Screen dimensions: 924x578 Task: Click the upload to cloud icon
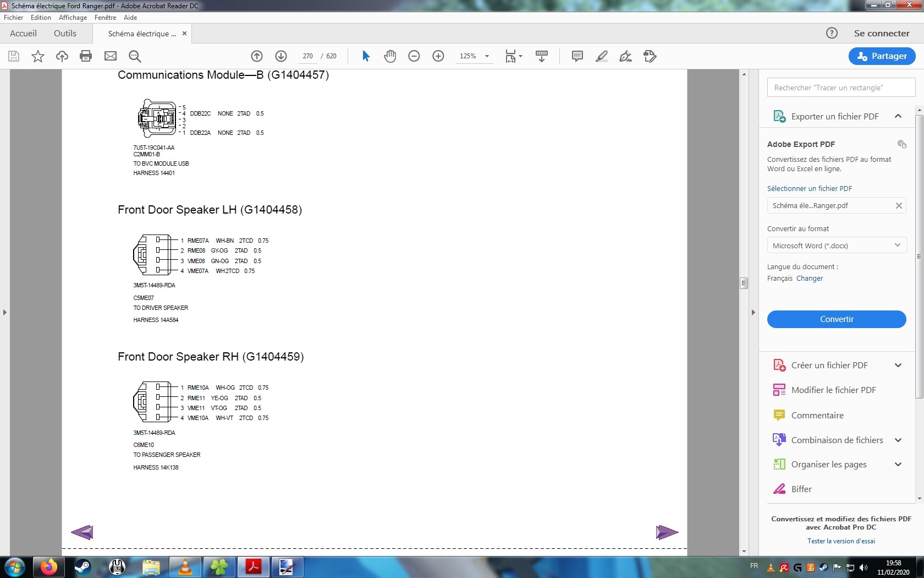click(62, 56)
